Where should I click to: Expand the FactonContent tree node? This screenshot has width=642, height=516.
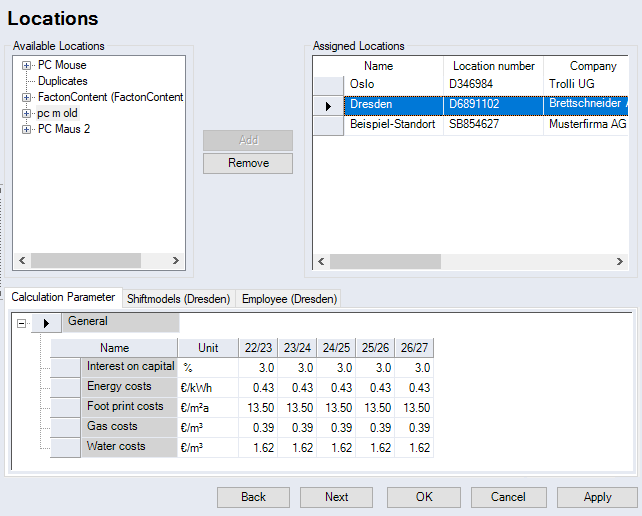click(x=27, y=97)
